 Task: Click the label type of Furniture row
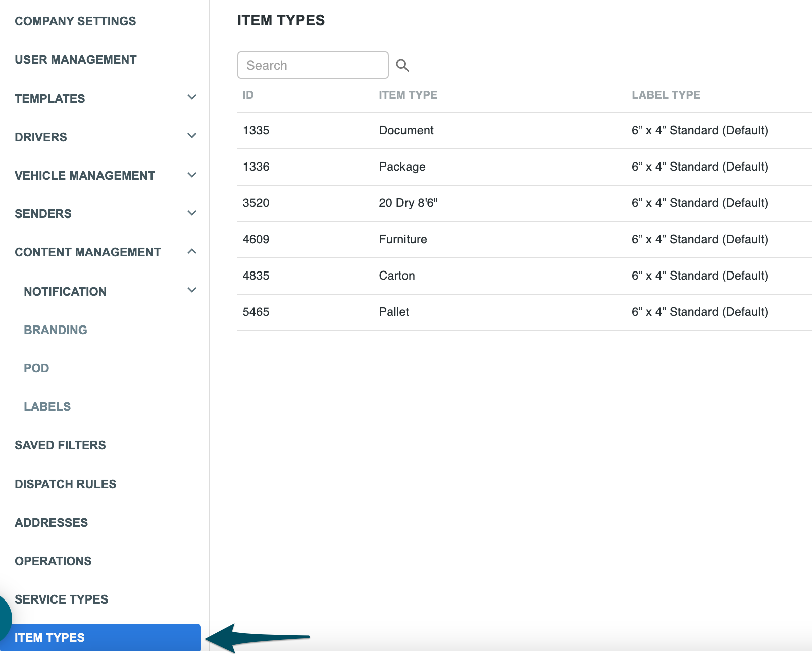tap(700, 240)
